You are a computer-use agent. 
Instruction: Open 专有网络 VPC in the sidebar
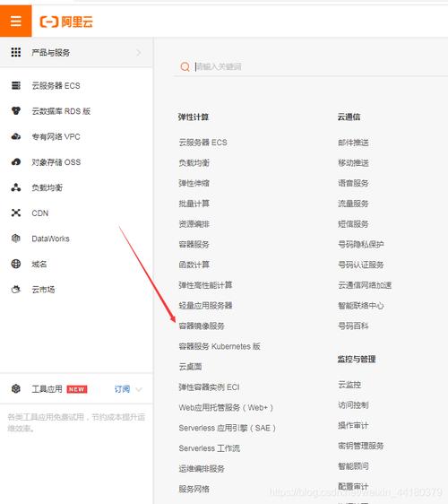point(56,136)
